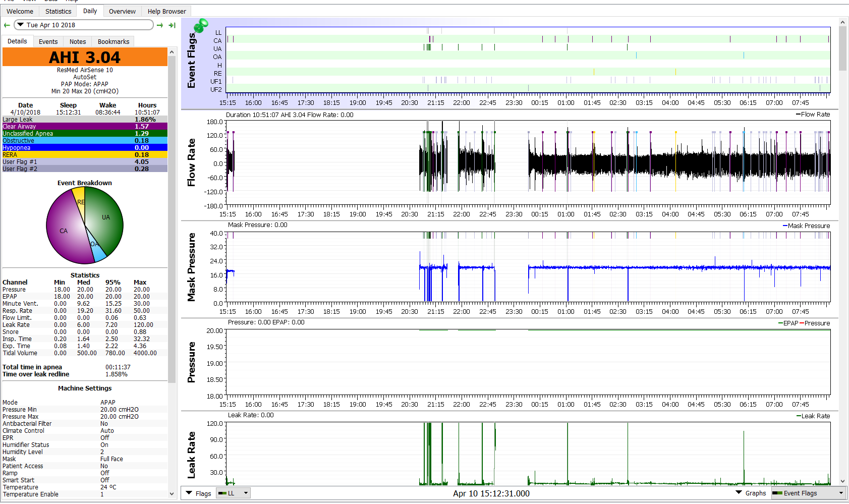Click the Minute Vent. statistics row

[x=85, y=304]
